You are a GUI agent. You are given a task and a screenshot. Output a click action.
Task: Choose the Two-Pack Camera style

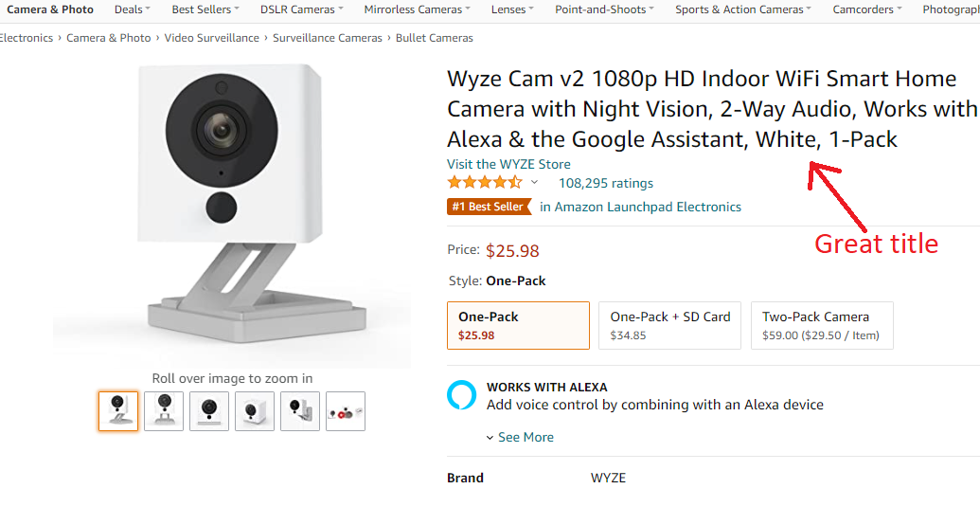(x=821, y=325)
